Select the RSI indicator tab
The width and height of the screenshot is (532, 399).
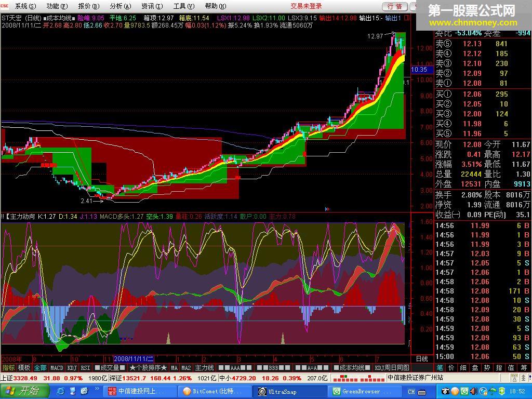[x=85, y=367]
